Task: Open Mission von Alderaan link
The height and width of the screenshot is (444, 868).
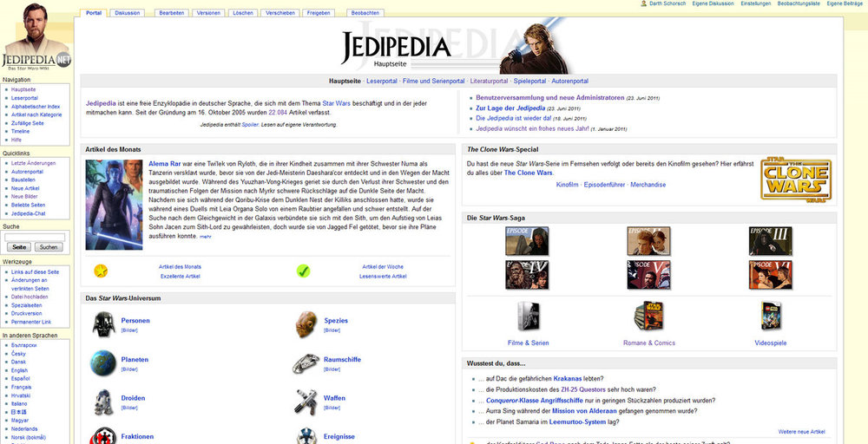Action: coord(583,411)
